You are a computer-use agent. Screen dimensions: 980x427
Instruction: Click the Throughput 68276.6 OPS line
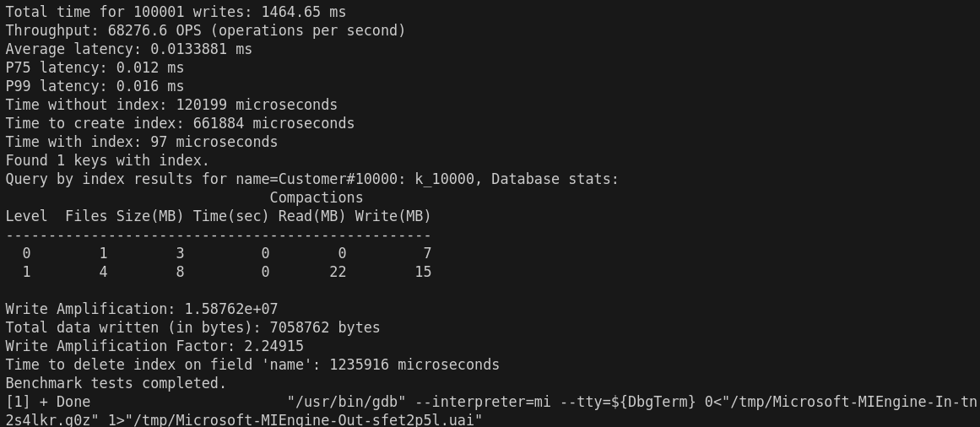[206, 30]
